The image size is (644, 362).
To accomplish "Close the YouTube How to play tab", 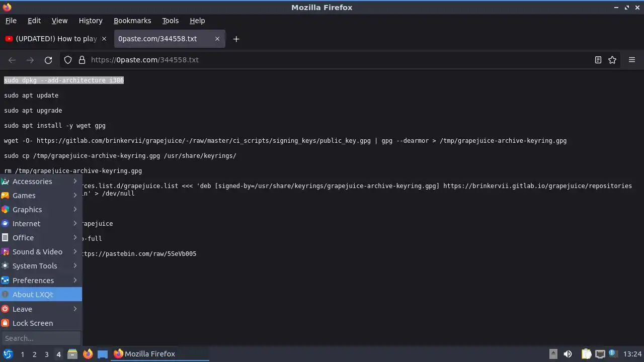I will pos(104,39).
